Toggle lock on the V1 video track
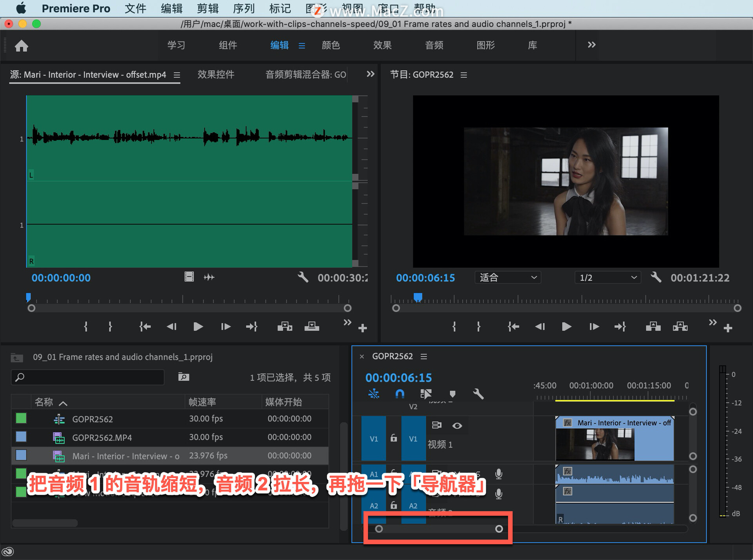 pos(394,438)
